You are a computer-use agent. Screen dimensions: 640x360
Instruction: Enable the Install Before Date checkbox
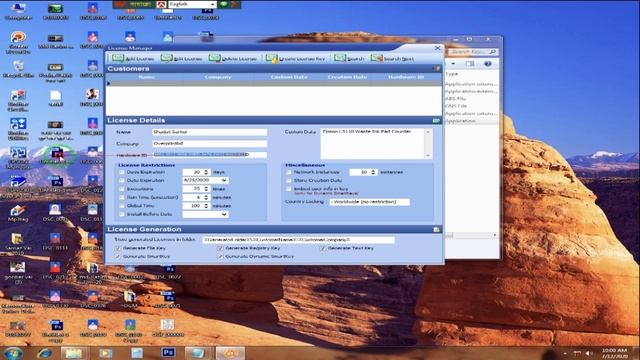(122, 214)
